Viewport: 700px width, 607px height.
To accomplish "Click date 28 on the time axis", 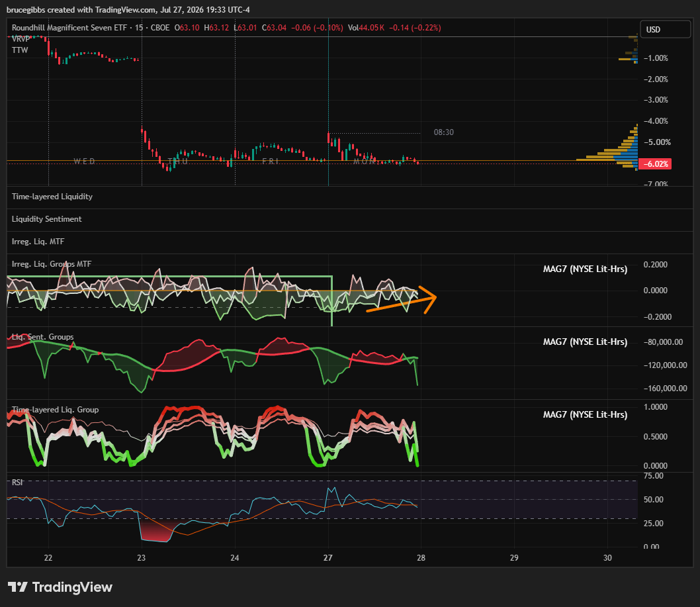I will [421, 557].
